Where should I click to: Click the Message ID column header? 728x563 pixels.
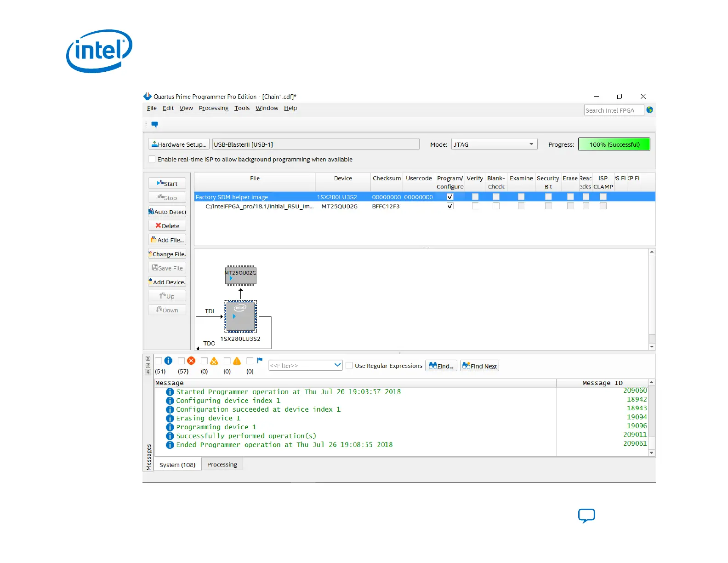point(603,383)
